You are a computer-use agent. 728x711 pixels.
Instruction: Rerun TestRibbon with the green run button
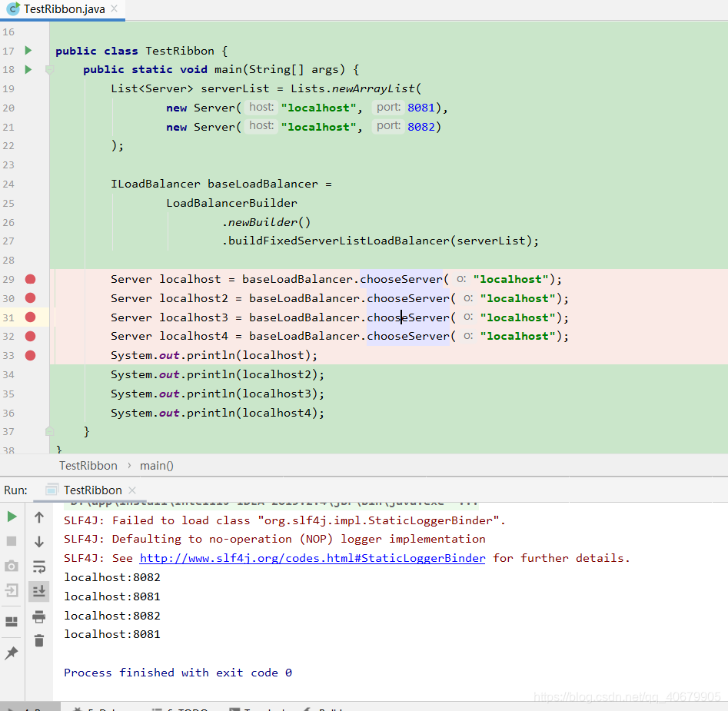[12, 517]
